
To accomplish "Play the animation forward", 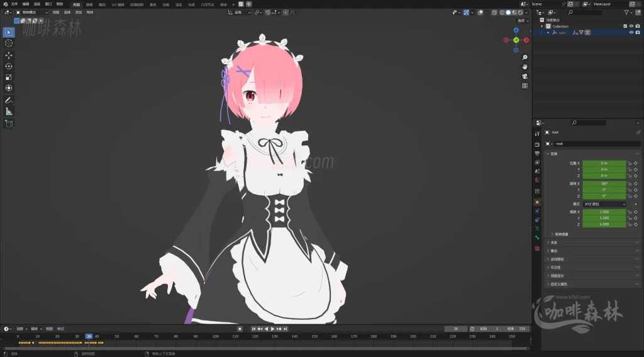I will tap(272, 329).
